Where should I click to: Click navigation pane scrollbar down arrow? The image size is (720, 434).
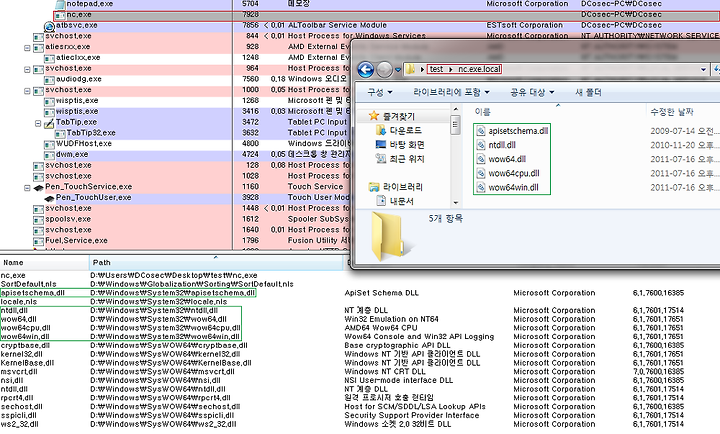pos(456,203)
